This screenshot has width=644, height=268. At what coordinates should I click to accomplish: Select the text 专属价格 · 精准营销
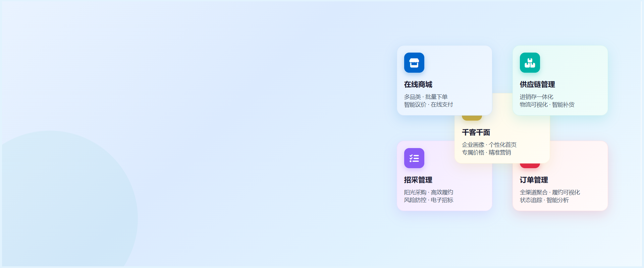point(486,152)
